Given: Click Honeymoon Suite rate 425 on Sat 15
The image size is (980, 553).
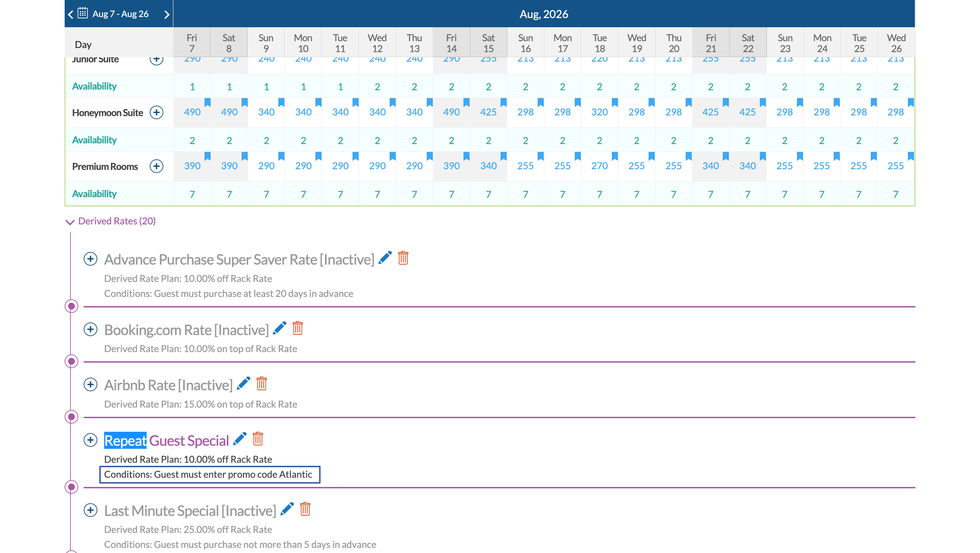Looking at the screenshot, I should coord(489,112).
